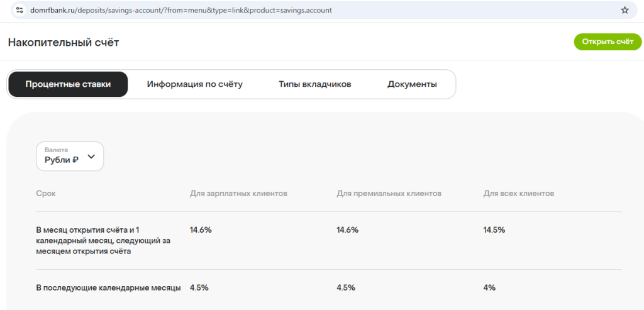
Task: Select the 4% rate for all clients
Action: tap(489, 287)
